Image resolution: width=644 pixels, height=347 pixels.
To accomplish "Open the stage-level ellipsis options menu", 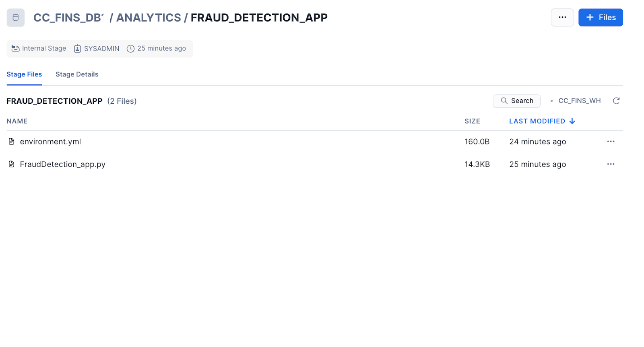I will tap(562, 17).
